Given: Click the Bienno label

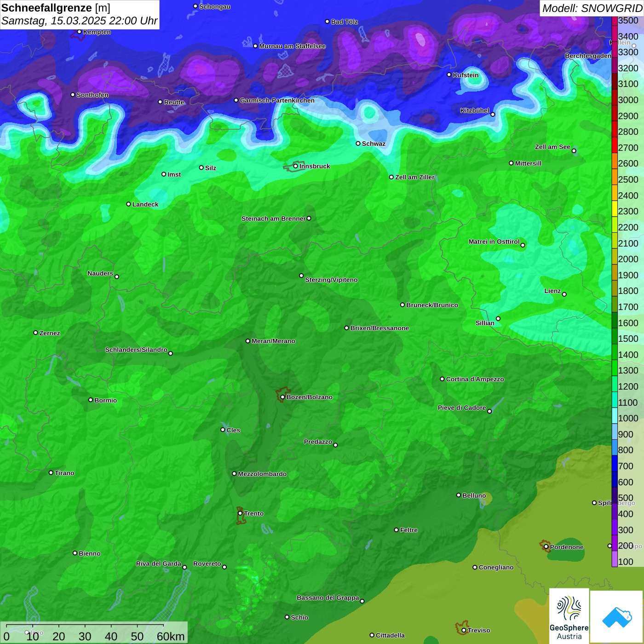Looking at the screenshot, I should point(90,553).
